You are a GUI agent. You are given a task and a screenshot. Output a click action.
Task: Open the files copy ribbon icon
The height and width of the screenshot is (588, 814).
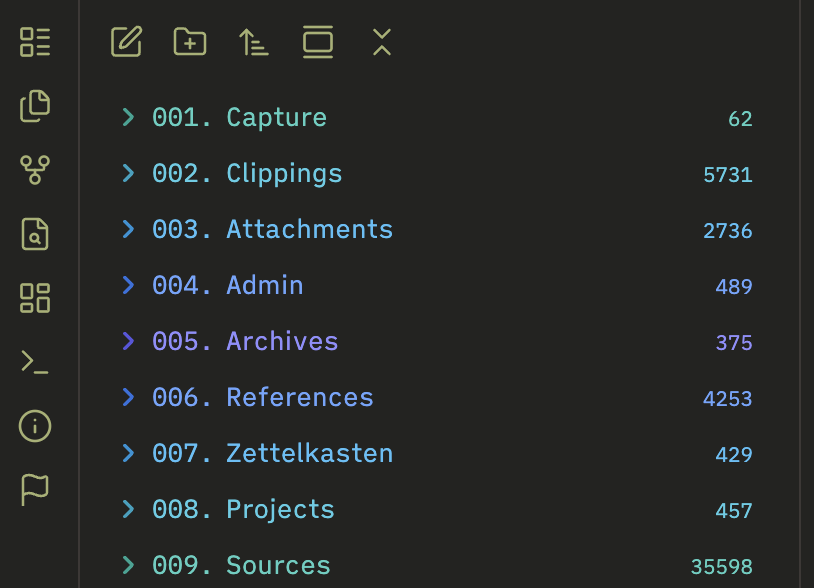(x=35, y=106)
